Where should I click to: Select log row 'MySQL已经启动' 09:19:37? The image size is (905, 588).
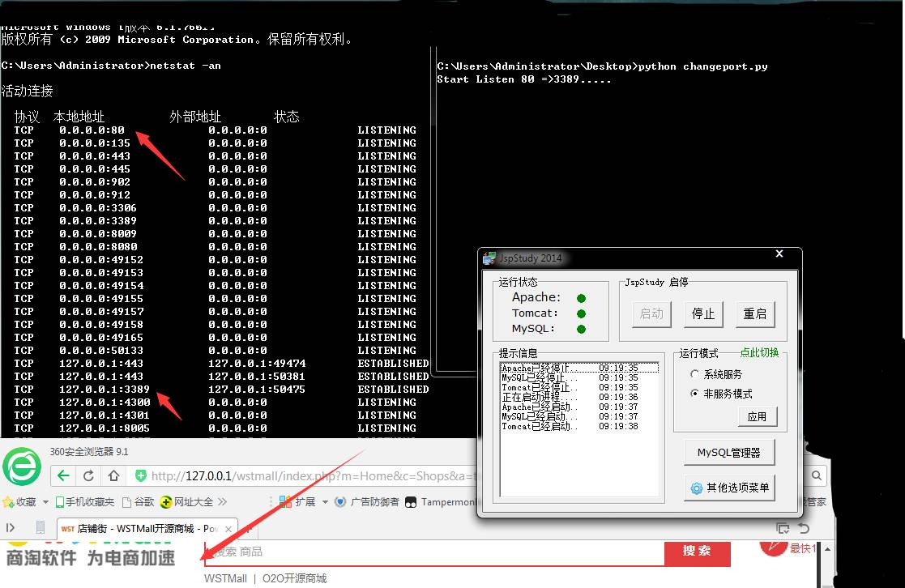click(579, 416)
